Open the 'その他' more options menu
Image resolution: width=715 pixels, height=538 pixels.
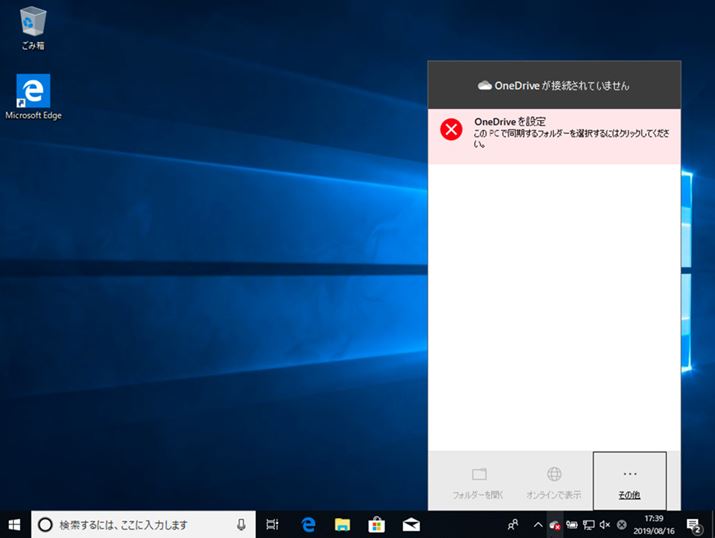[x=629, y=481]
